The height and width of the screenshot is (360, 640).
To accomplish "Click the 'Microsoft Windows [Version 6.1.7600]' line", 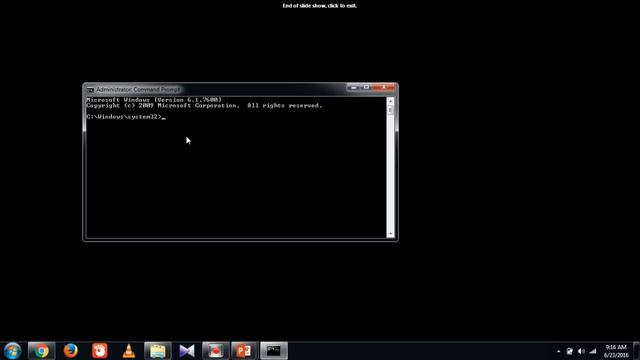I will 154,100.
